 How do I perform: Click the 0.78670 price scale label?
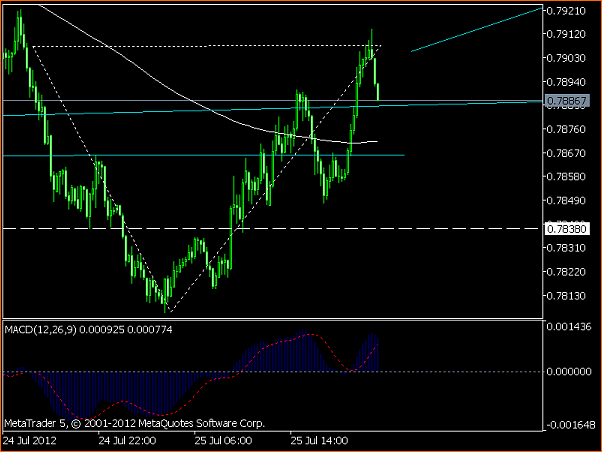(566, 153)
